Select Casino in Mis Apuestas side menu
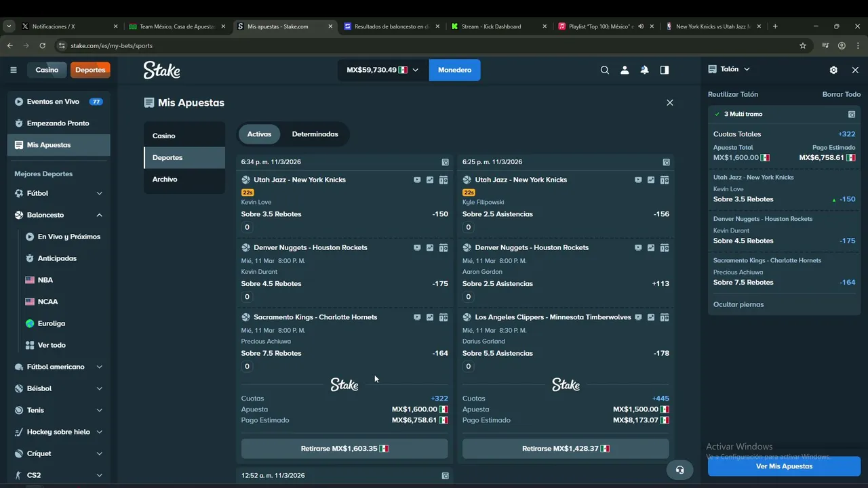Viewport: 868px width, 488px height. (x=184, y=136)
